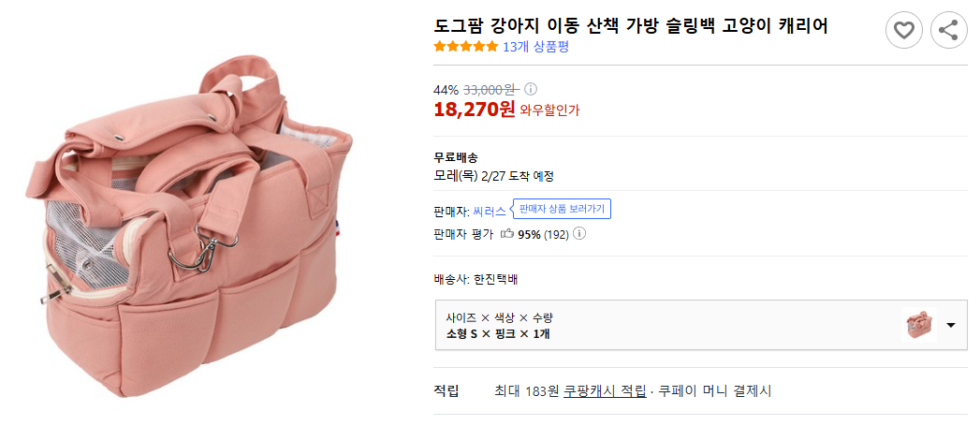Viewport: 980px width, 426px height.
Task: Click the info icon next to 95% (192)
Action: coord(579,234)
